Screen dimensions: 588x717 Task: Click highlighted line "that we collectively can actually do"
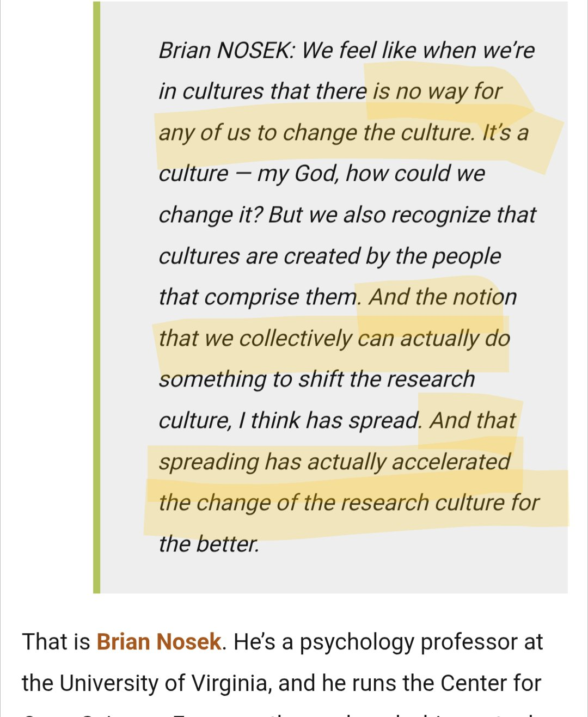[x=334, y=339]
